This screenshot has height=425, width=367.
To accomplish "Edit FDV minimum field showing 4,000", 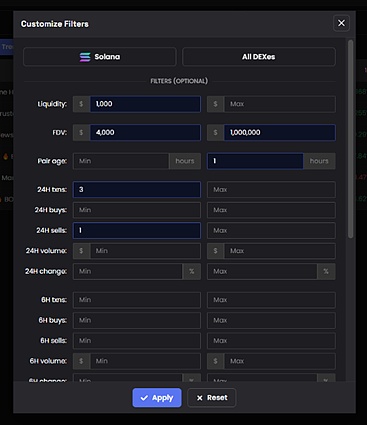I will pos(145,133).
